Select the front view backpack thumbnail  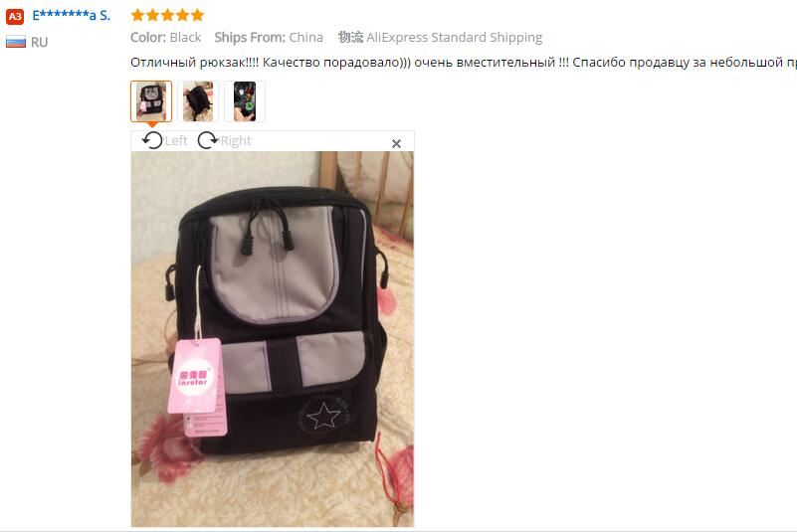[151, 101]
